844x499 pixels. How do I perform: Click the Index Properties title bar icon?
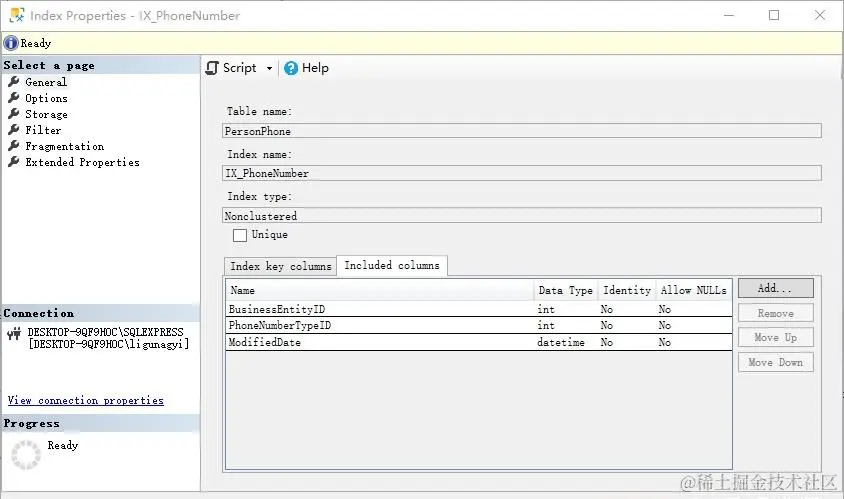(x=17, y=15)
